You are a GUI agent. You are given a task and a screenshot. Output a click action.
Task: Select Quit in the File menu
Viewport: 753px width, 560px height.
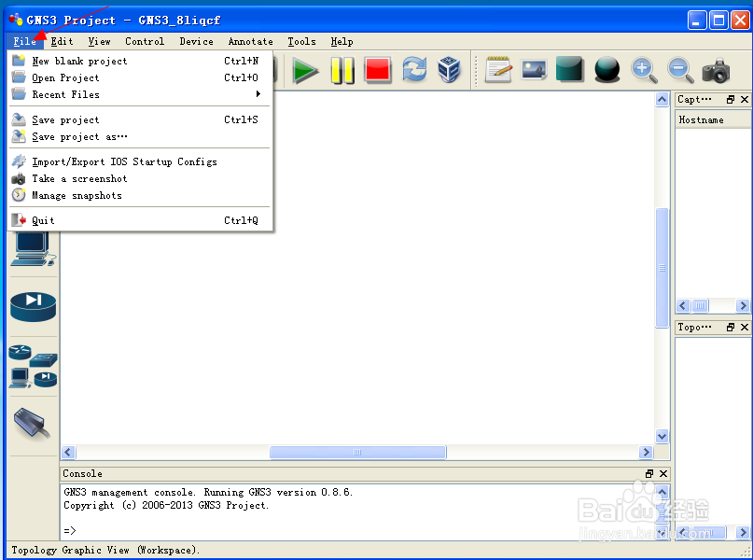[140, 220]
